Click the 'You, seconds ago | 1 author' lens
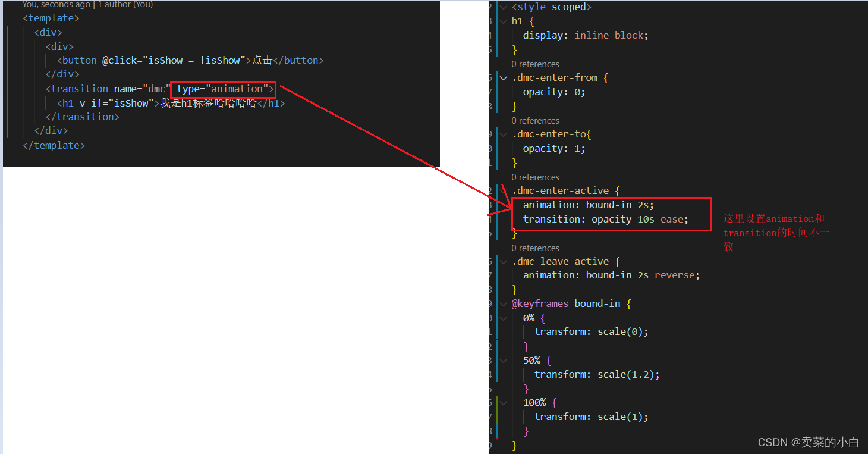Image resolution: width=868 pixels, height=454 pixels. click(87, 5)
